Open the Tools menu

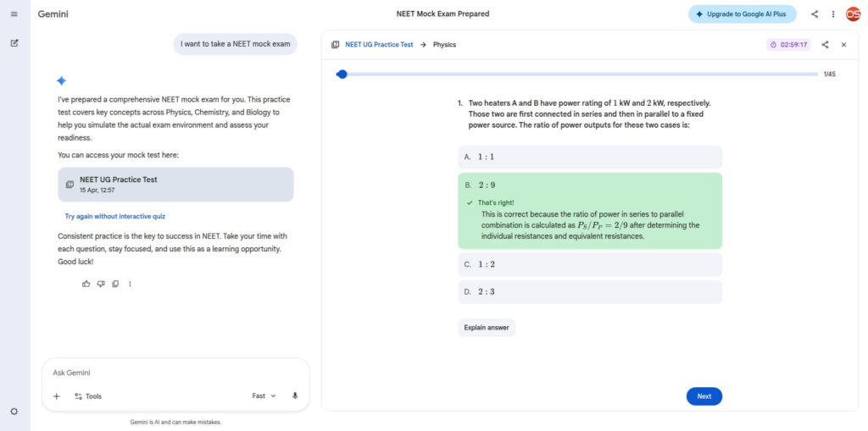[88, 396]
